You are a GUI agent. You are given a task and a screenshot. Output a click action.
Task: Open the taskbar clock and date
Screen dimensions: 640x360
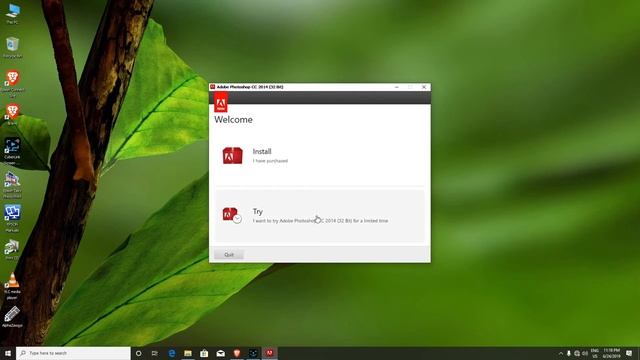pyautogui.click(x=611, y=353)
